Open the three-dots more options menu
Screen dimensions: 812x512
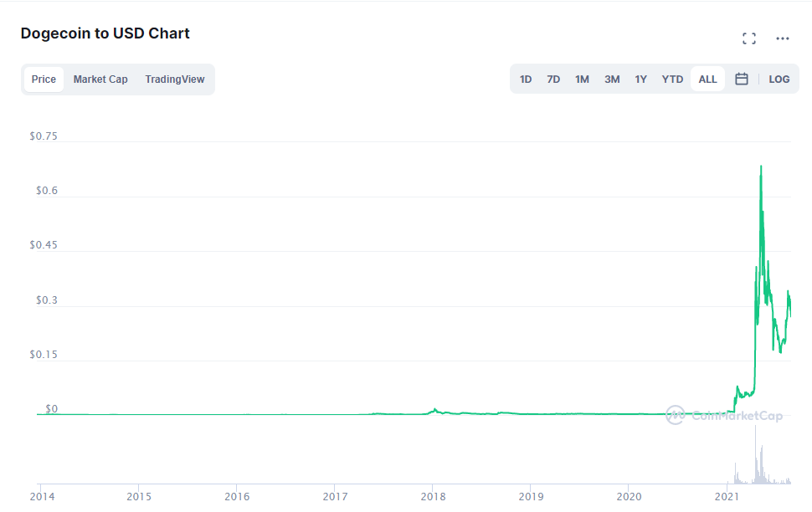pos(783,38)
